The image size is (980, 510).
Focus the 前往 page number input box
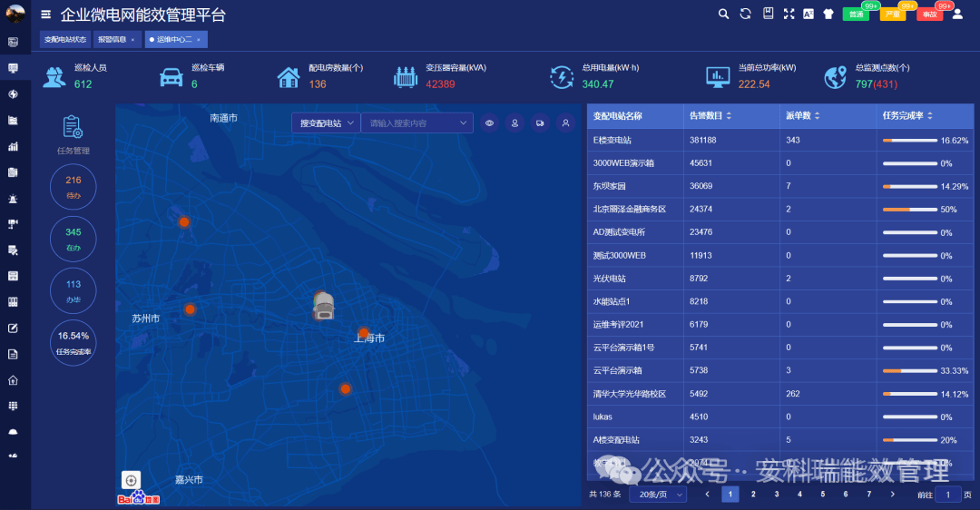947,495
